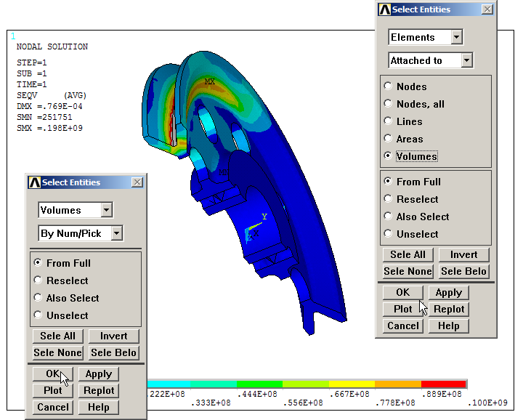The width and height of the screenshot is (523, 420).
Task: Click the red segment of the stress legend
Action: [x=444, y=384]
